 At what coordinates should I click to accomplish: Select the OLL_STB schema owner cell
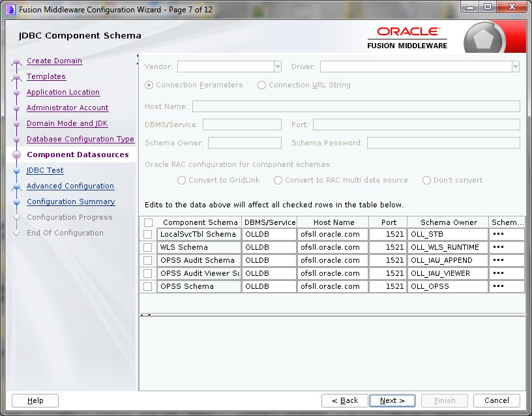[x=448, y=235]
